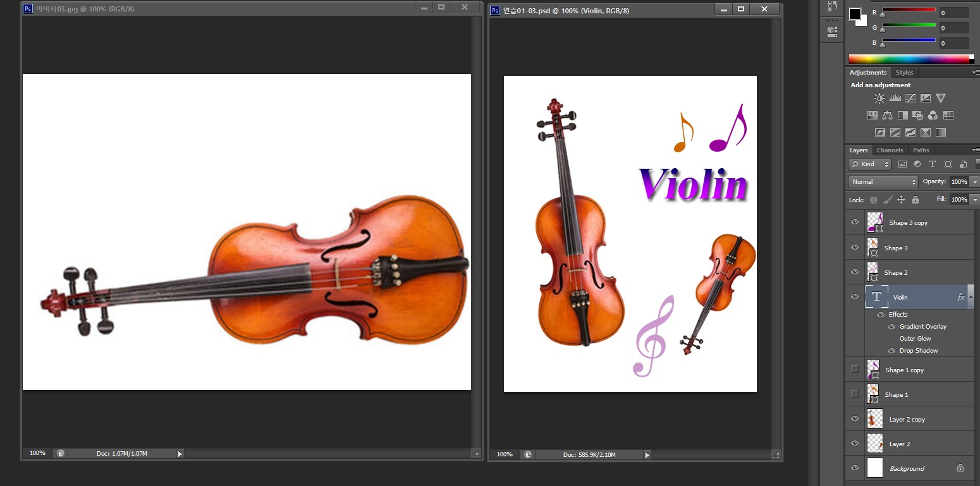Image resolution: width=980 pixels, height=486 pixels.
Task: Hide the Shape 2 layer
Action: [855, 272]
